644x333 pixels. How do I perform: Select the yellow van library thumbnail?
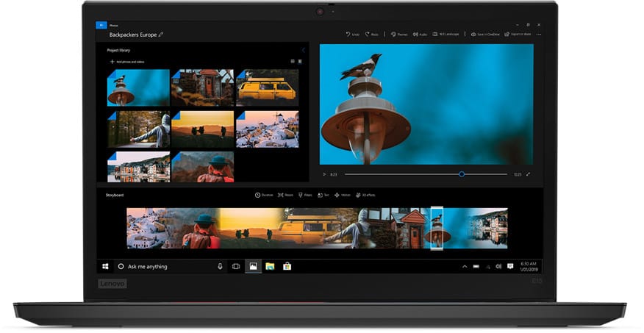point(268,88)
